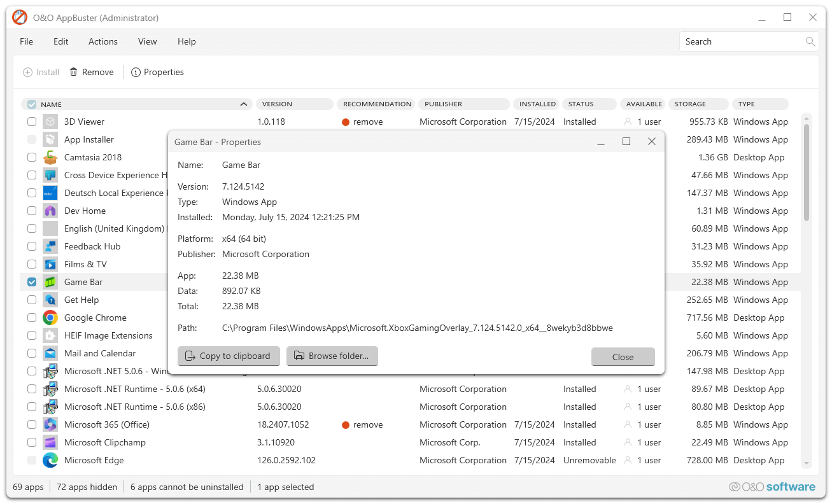Click the Google Chrome icon
Screen dimensions: 832x504
50,318
